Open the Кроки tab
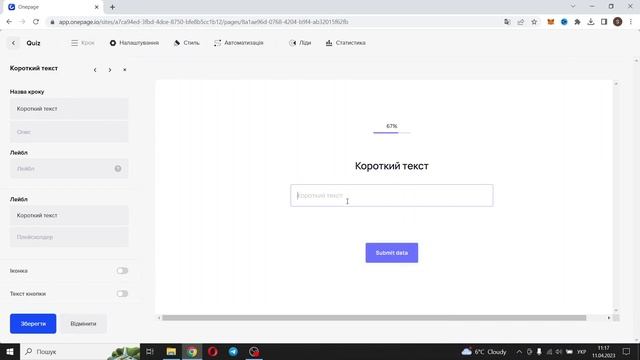The height and width of the screenshot is (360, 640). pos(83,43)
